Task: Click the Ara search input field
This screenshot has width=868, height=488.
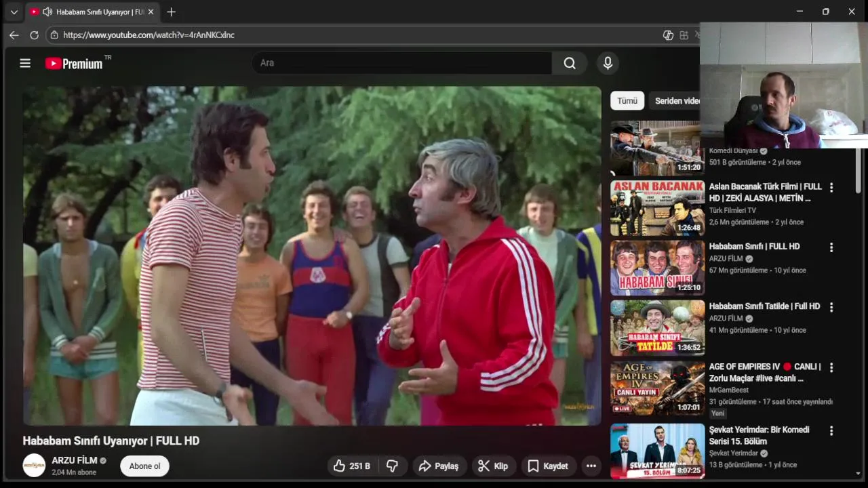Action: click(401, 63)
